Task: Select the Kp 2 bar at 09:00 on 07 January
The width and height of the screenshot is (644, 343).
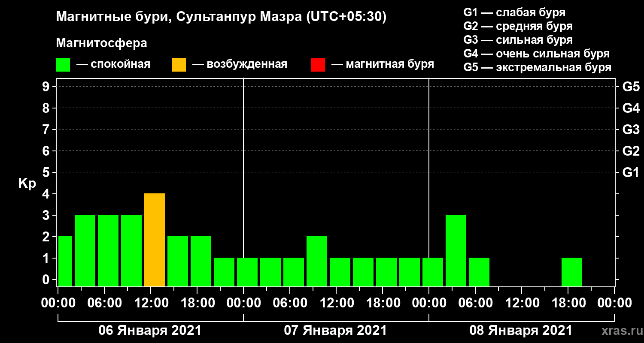Action: pos(317,262)
